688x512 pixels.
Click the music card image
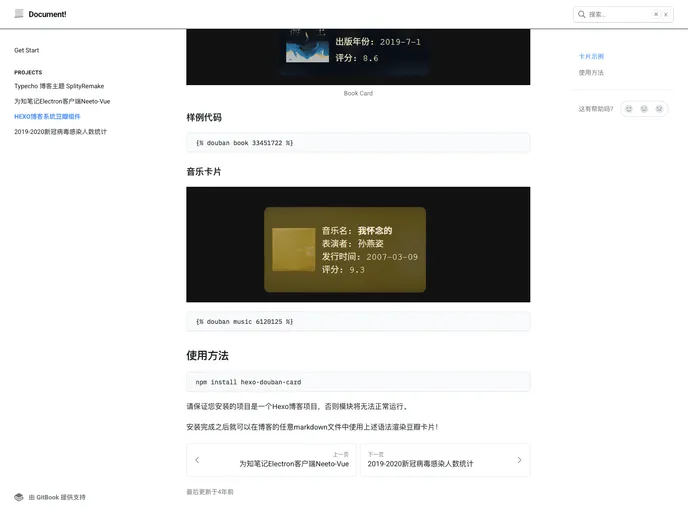[x=358, y=244]
